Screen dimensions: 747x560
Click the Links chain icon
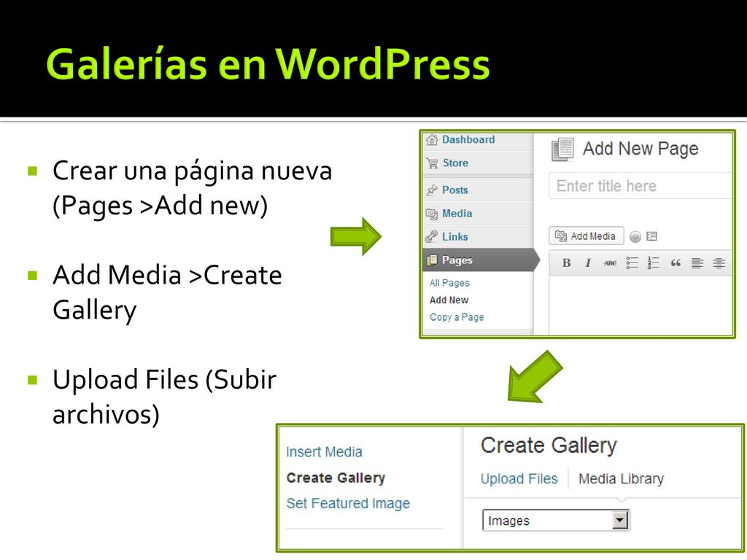pyautogui.click(x=432, y=237)
